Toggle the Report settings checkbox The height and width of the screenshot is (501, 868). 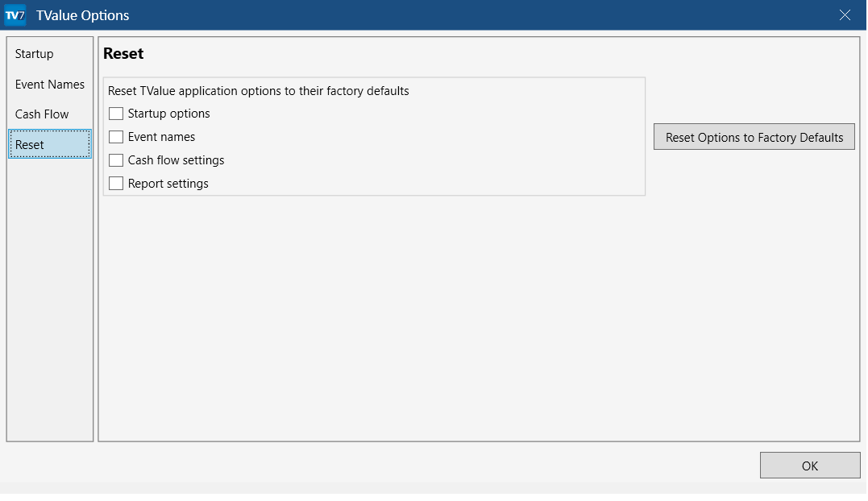tap(116, 183)
